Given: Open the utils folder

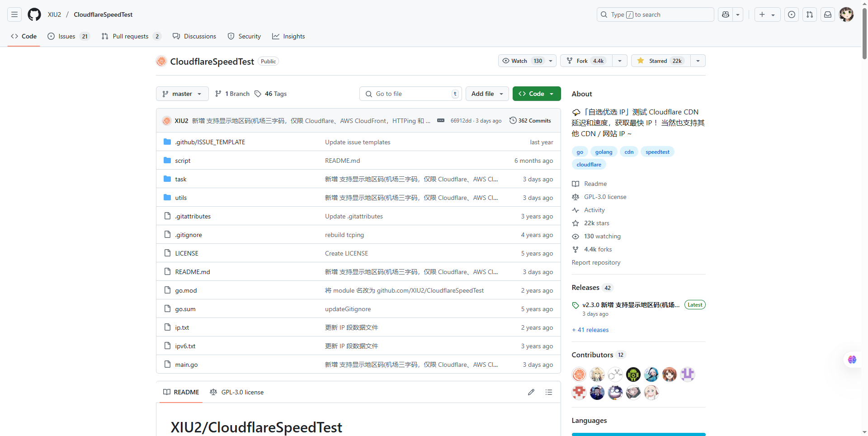Looking at the screenshot, I should 181,198.
